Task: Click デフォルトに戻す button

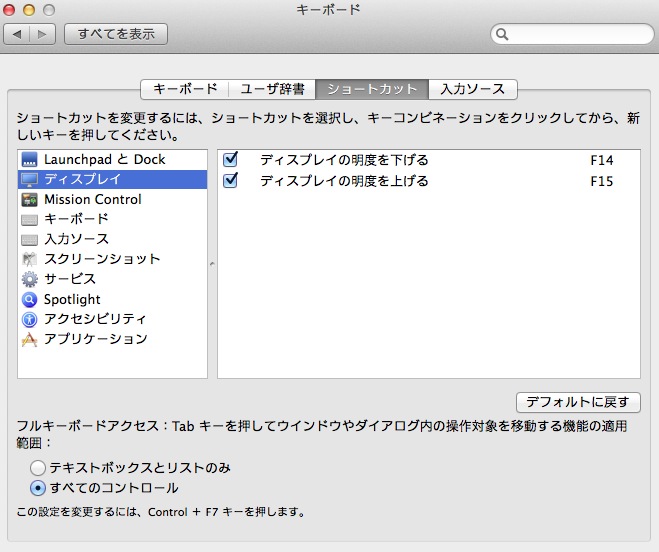Action: click(x=578, y=402)
